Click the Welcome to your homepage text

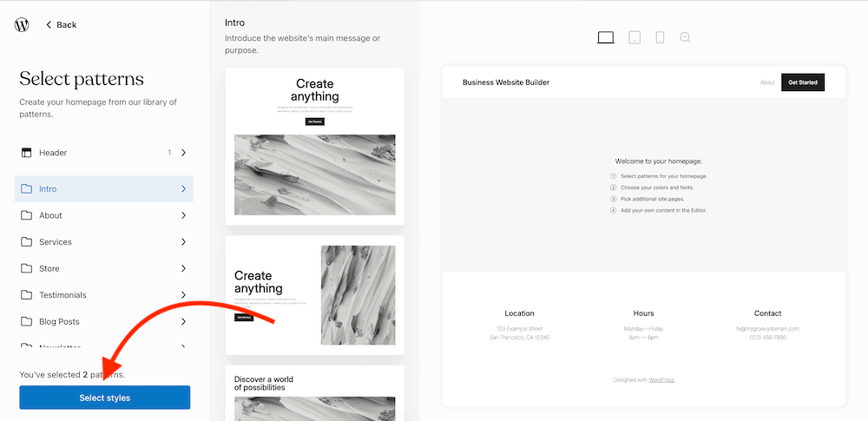pos(659,161)
